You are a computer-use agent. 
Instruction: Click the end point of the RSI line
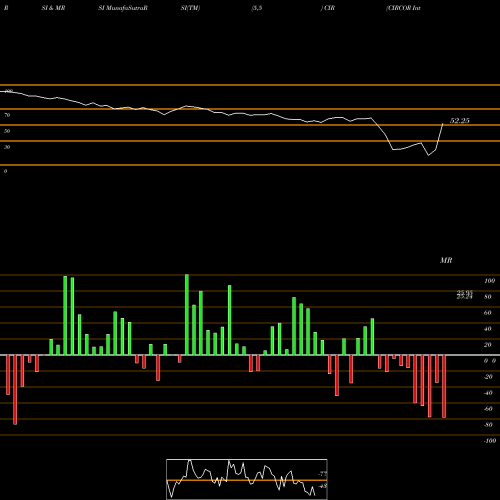[443, 124]
